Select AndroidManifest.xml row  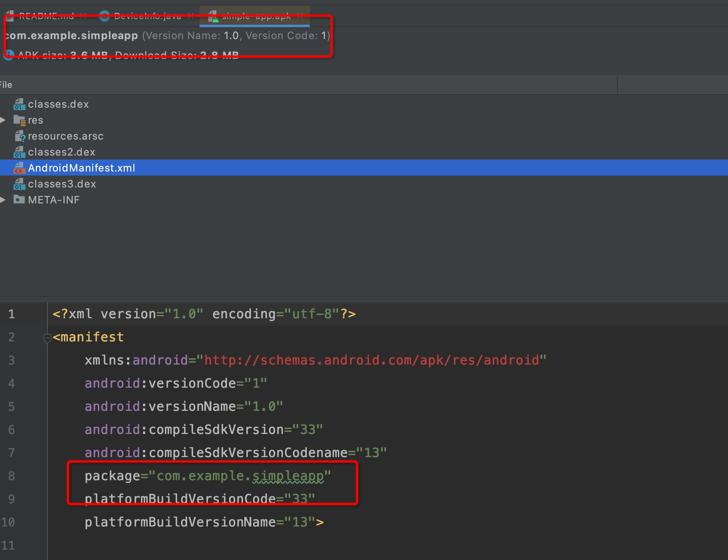(x=364, y=168)
